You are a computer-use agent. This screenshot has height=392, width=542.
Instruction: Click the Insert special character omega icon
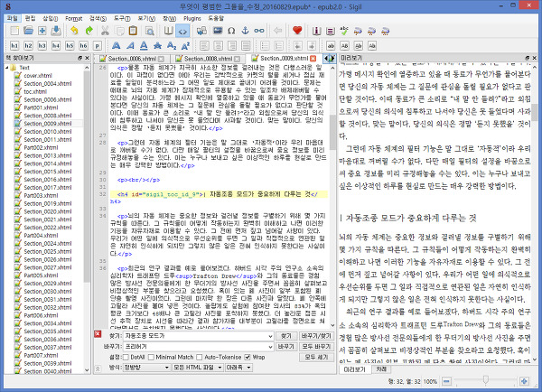pos(231,31)
